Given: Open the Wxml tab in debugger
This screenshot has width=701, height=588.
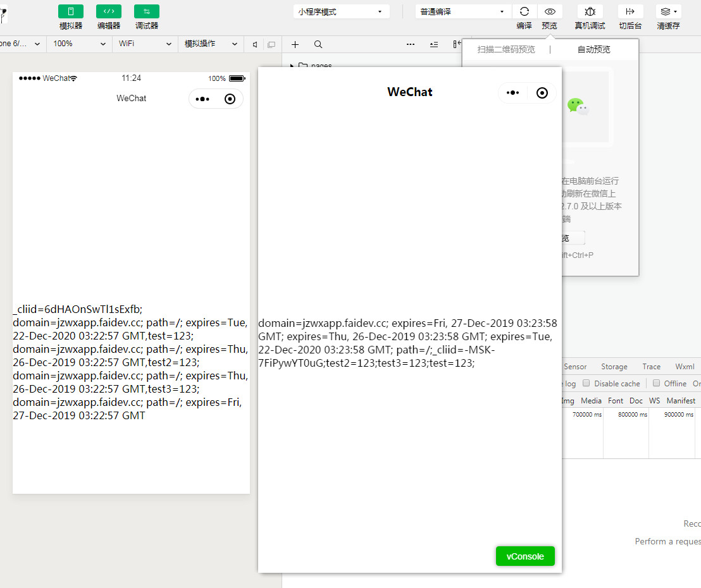Looking at the screenshot, I should [685, 366].
